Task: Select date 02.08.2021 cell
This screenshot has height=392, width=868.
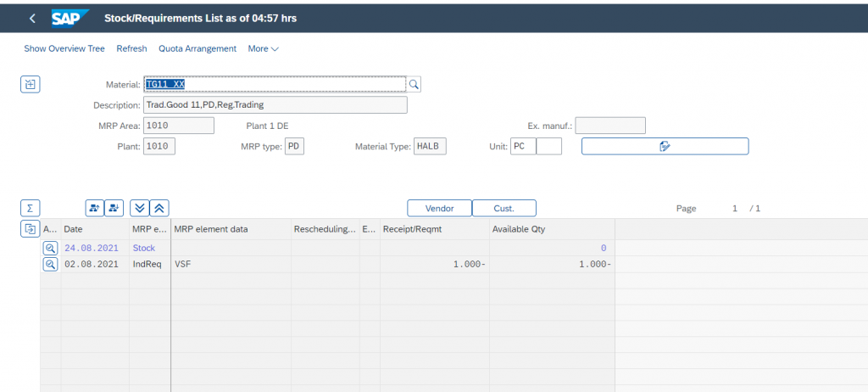Action: tap(95, 265)
